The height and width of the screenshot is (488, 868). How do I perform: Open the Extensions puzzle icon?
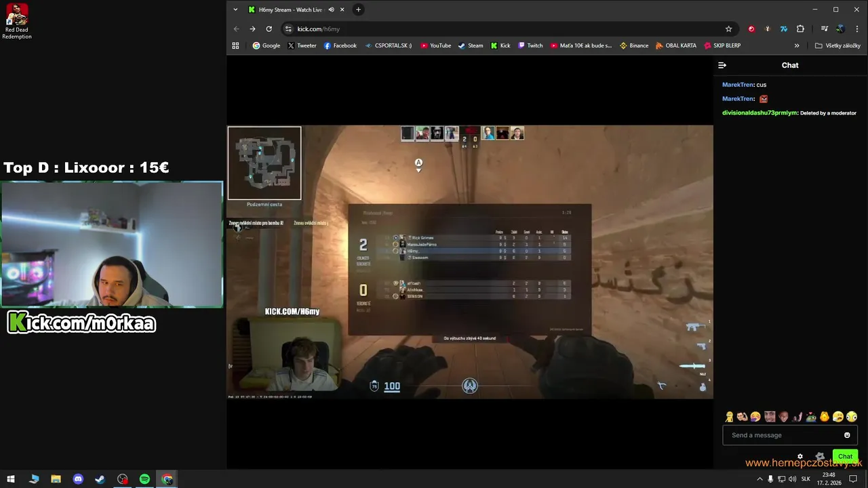click(800, 29)
